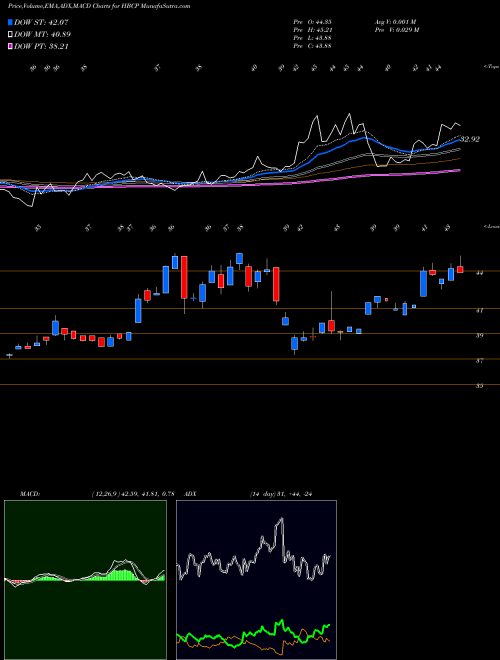Click the '<Lows' row label
Screen dimensions: 500x660
[492, 227]
